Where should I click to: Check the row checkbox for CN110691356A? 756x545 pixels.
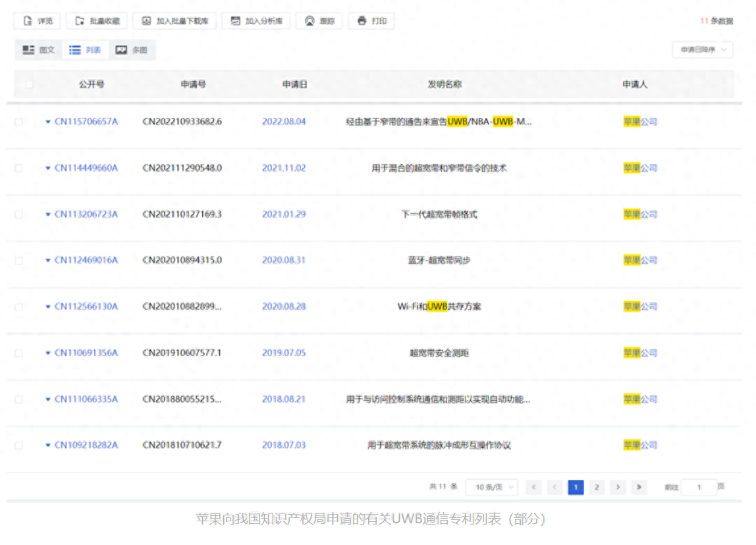click(x=19, y=353)
